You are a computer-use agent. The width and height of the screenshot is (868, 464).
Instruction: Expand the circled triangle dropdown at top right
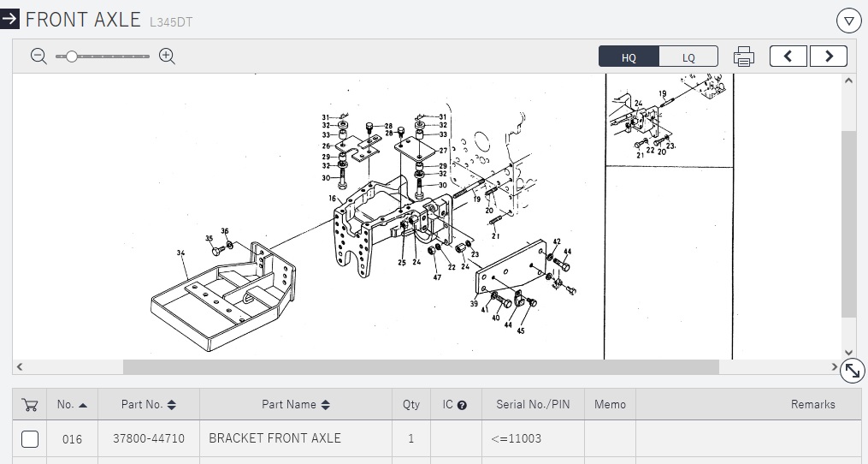848,20
